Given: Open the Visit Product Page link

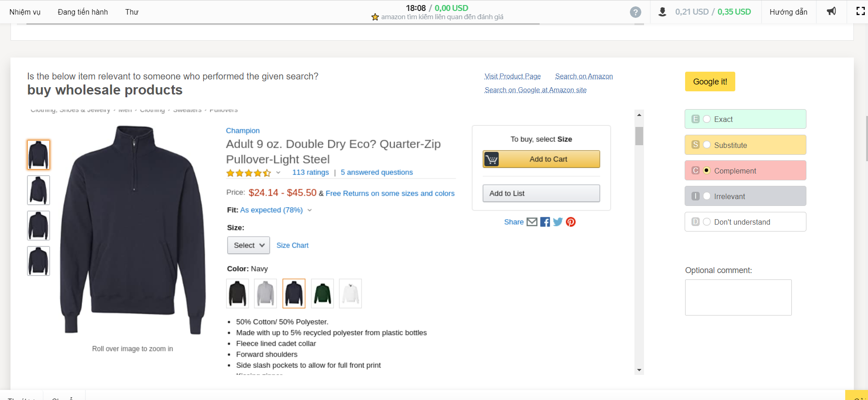Looking at the screenshot, I should [513, 76].
